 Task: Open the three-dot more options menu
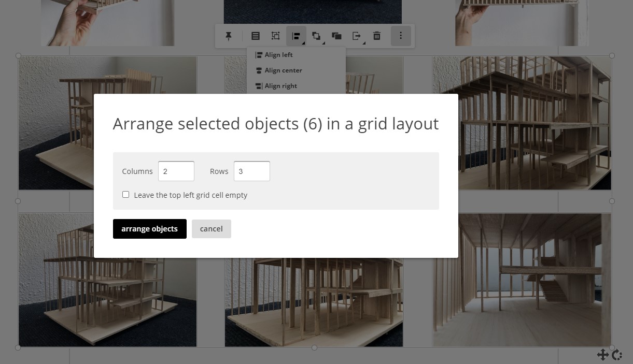point(401,36)
